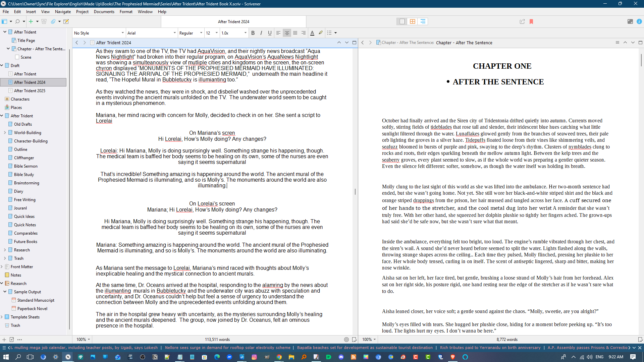Open the Arial font family dropdown
The height and width of the screenshot is (362, 644).
pos(152,33)
